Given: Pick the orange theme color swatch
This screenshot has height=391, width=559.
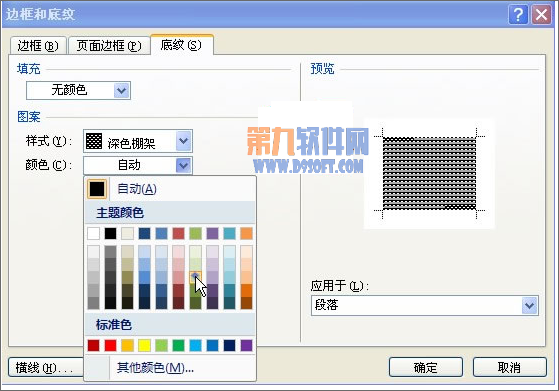Looking at the screenshot, I should click(246, 233).
